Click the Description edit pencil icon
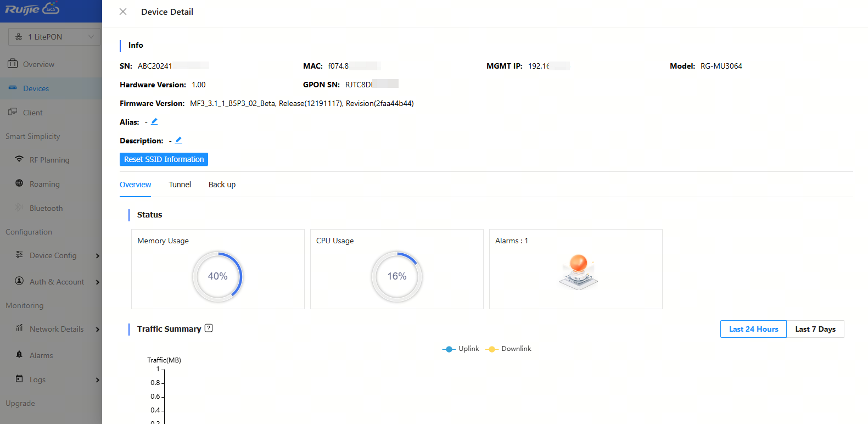The width and height of the screenshot is (868, 424). click(x=178, y=140)
